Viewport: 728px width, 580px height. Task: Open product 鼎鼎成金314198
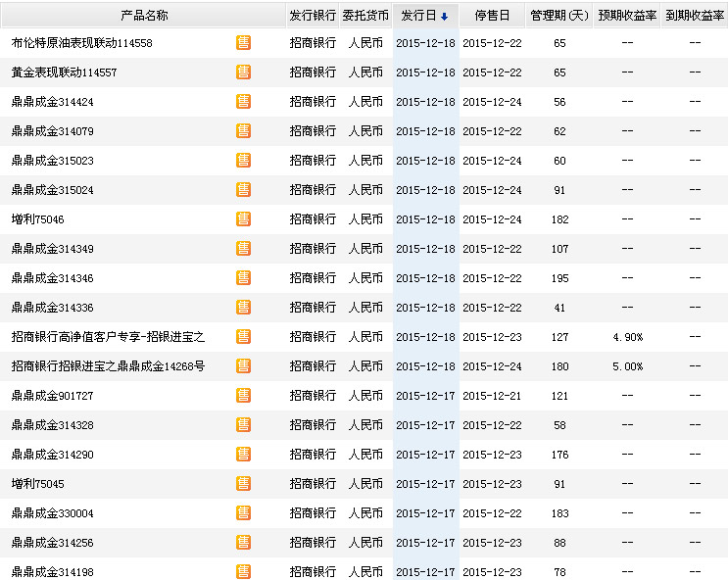(53, 572)
